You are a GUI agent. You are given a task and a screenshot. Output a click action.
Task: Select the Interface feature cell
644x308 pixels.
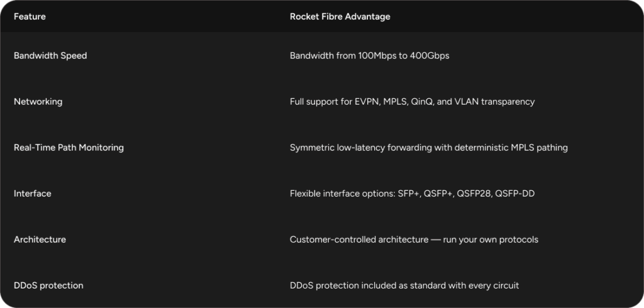(x=32, y=193)
